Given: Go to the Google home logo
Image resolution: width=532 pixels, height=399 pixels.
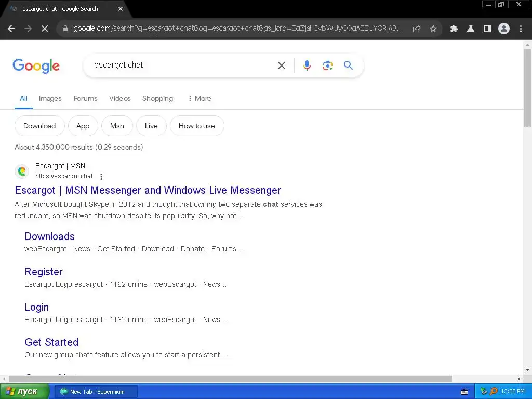Looking at the screenshot, I should [x=36, y=66].
